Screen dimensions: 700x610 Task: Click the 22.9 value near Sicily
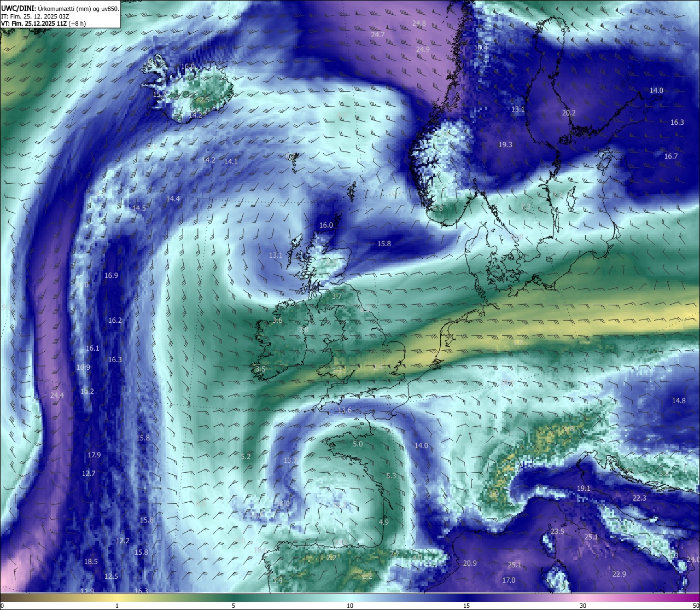point(619,574)
